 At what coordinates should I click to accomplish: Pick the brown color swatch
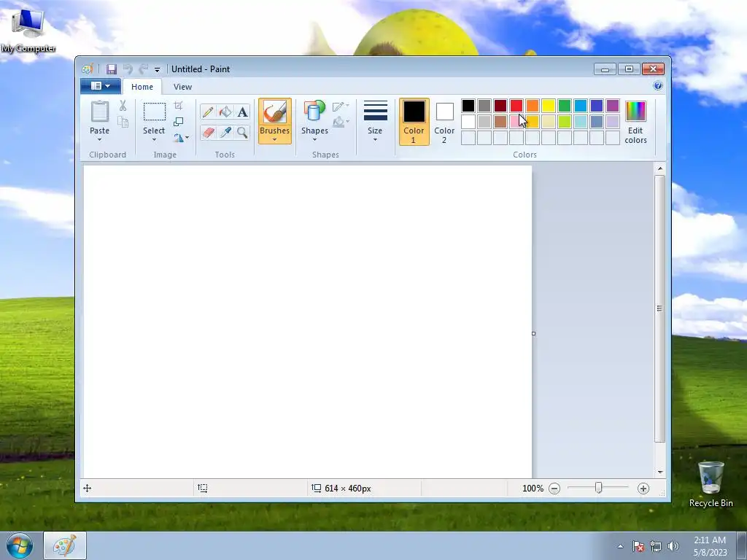(500, 122)
